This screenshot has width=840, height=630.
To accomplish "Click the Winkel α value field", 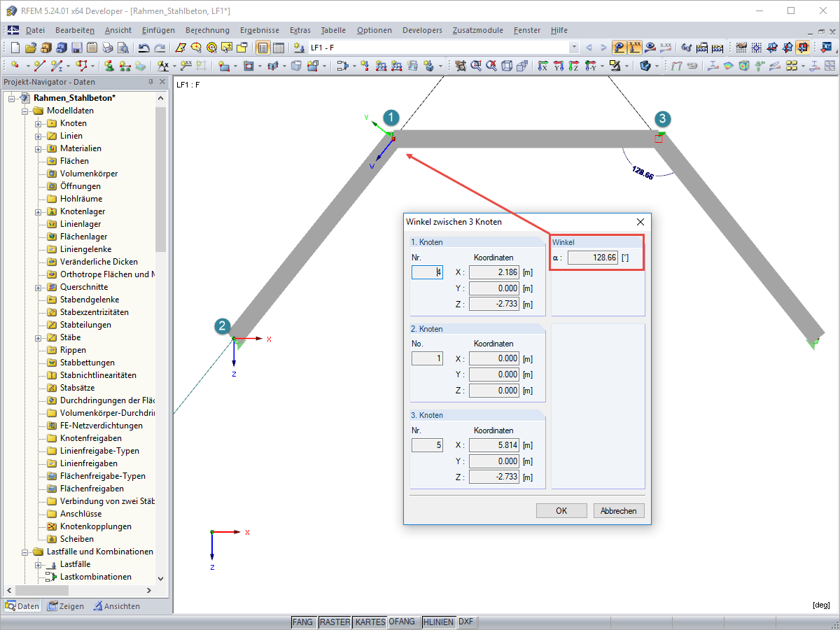I will coord(592,258).
